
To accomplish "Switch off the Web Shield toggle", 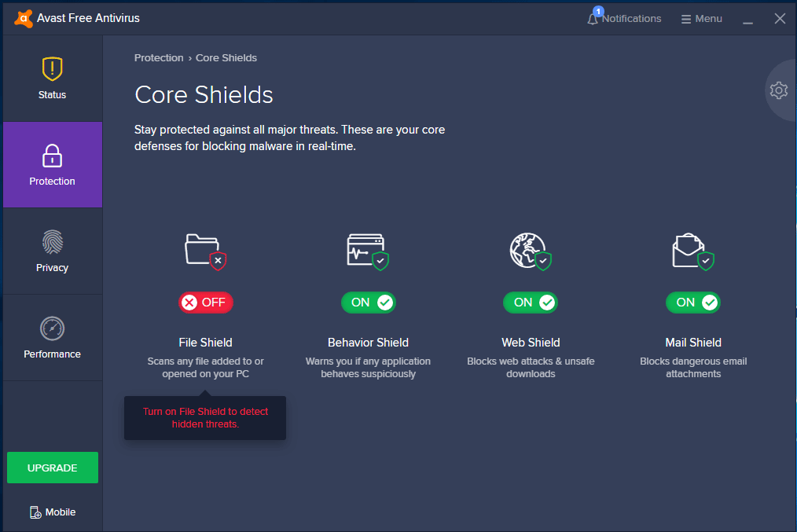I will tap(531, 303).
